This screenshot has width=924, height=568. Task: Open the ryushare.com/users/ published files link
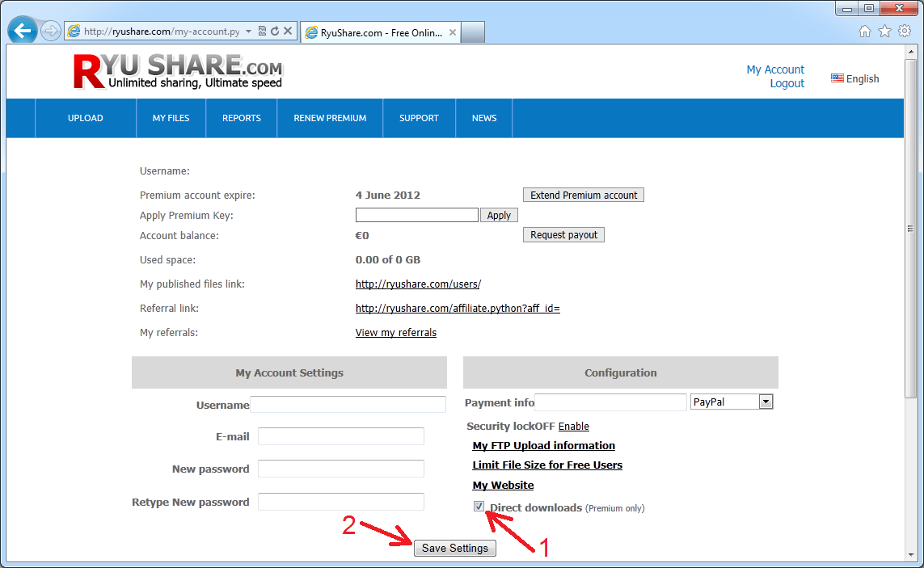pos(418,284)
